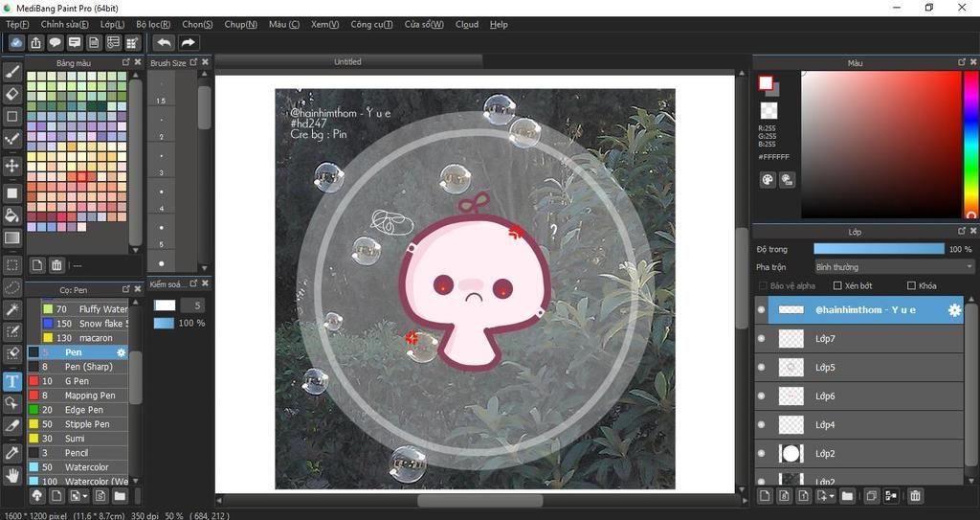
Task: Choose brush size 3 preset
Action: click(x=161, y=164)
